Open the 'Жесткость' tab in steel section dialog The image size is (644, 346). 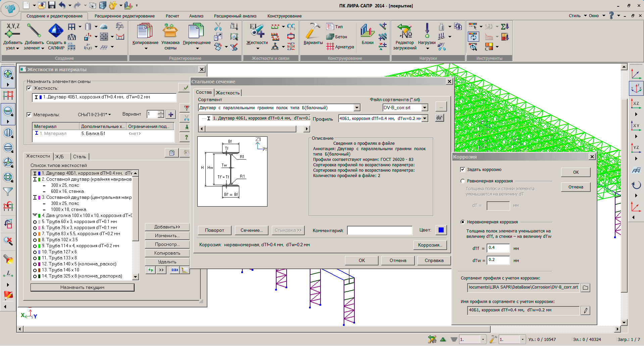pyautogui.click(x=228, y=93)
